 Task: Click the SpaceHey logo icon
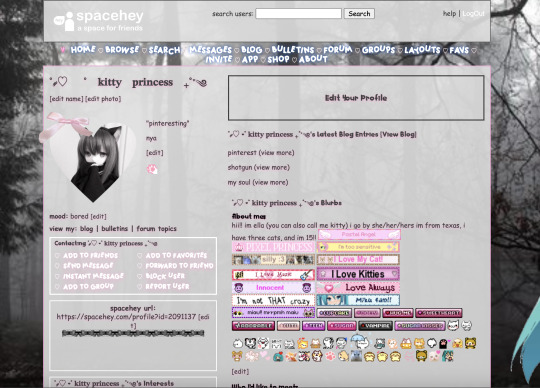click(x=64, y=21)
